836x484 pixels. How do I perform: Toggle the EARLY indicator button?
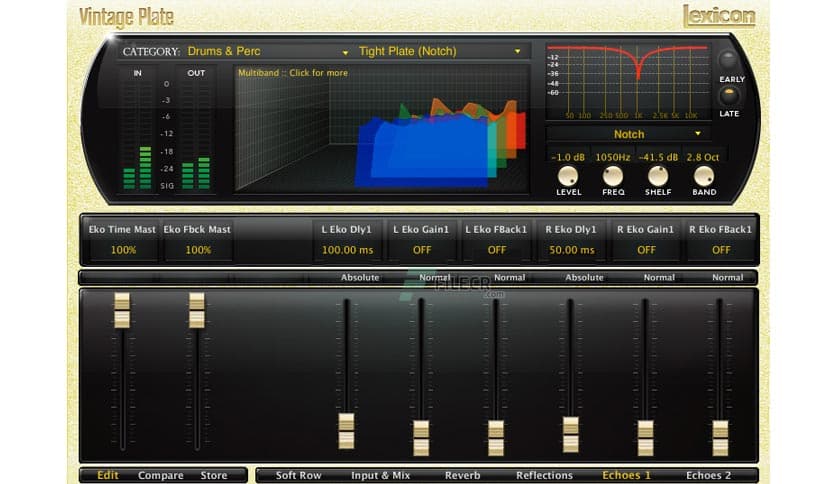click(x=727, y=59)
